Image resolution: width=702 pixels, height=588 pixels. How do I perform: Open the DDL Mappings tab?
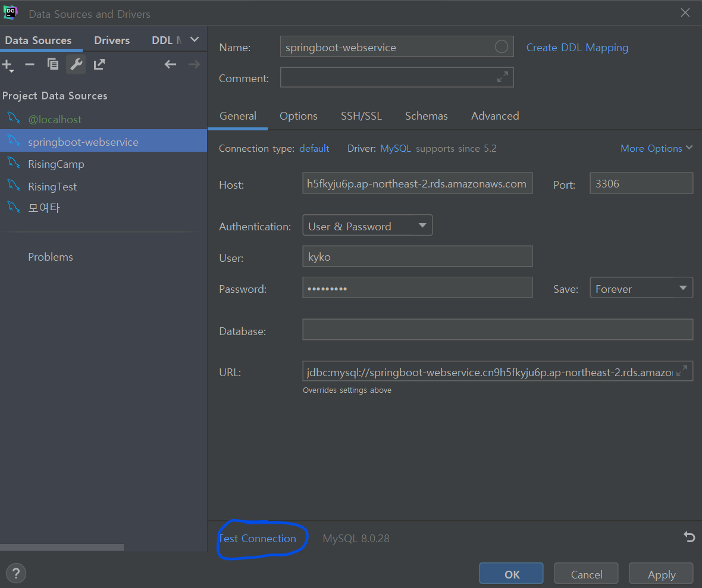(x=167, y=40)
